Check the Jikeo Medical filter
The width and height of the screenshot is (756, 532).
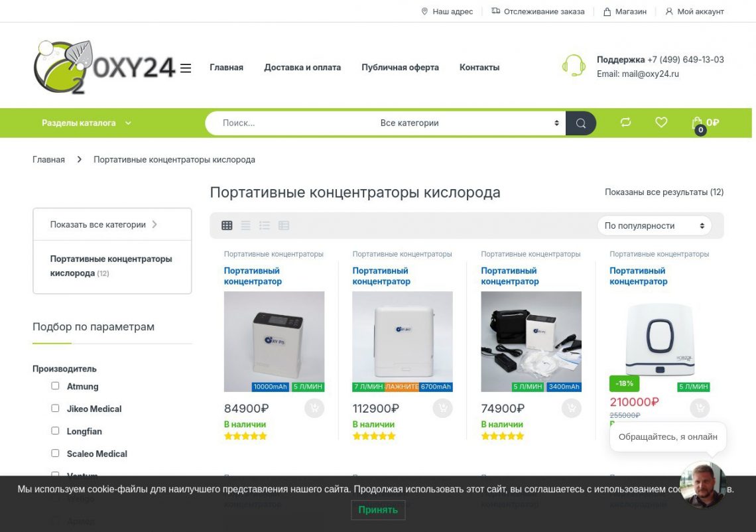(x=56, y=408)
